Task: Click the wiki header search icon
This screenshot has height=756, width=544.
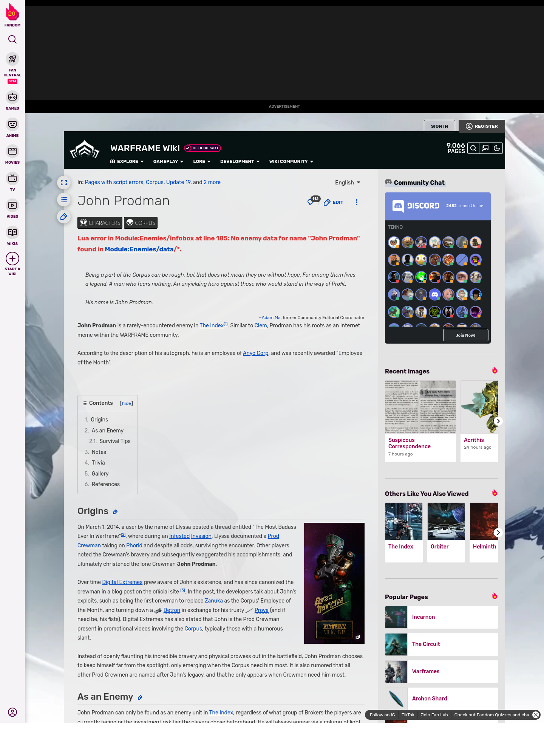Action: tap(473, 148)
